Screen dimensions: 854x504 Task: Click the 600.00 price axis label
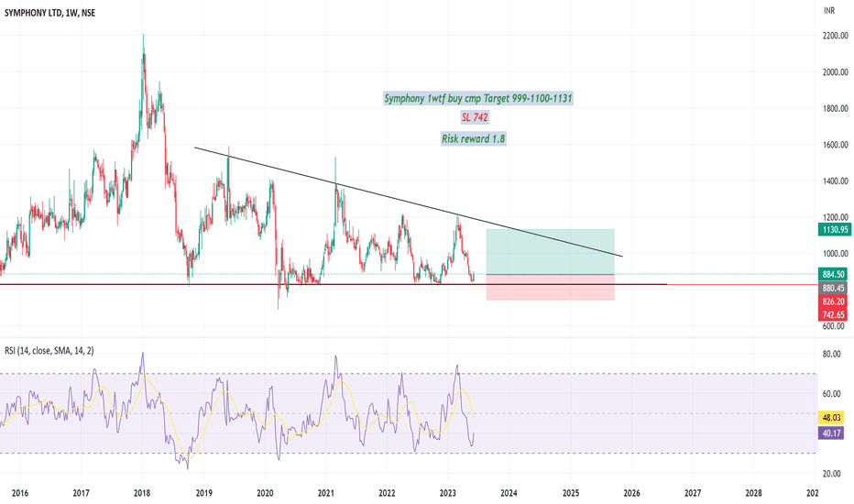835,326
